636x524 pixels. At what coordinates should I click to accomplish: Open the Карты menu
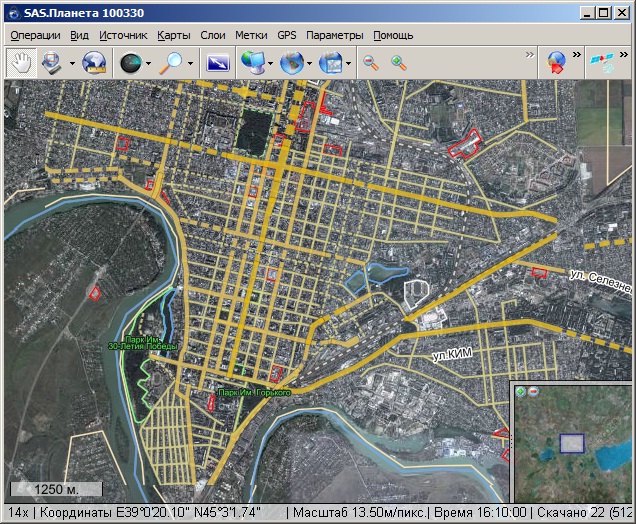point(173,35)
